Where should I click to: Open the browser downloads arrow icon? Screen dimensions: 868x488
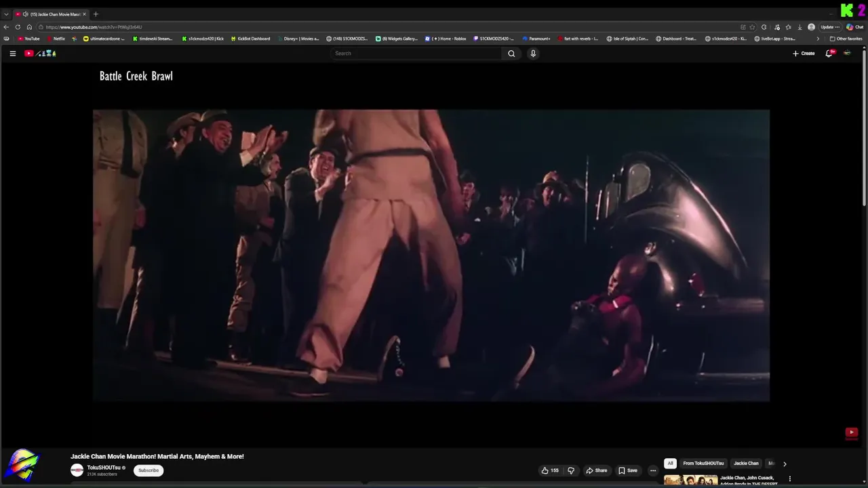point(800,27)
